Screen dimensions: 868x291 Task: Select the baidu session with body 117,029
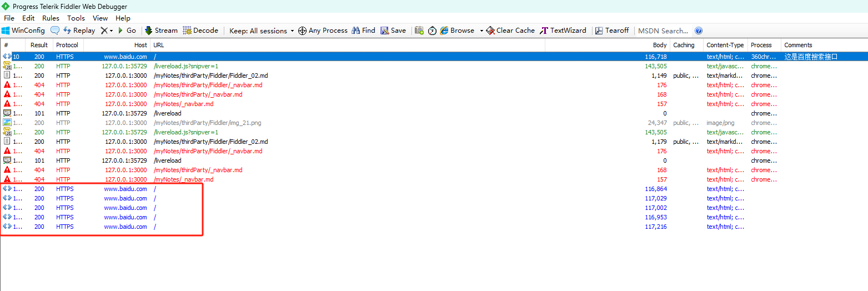[434, 198]
